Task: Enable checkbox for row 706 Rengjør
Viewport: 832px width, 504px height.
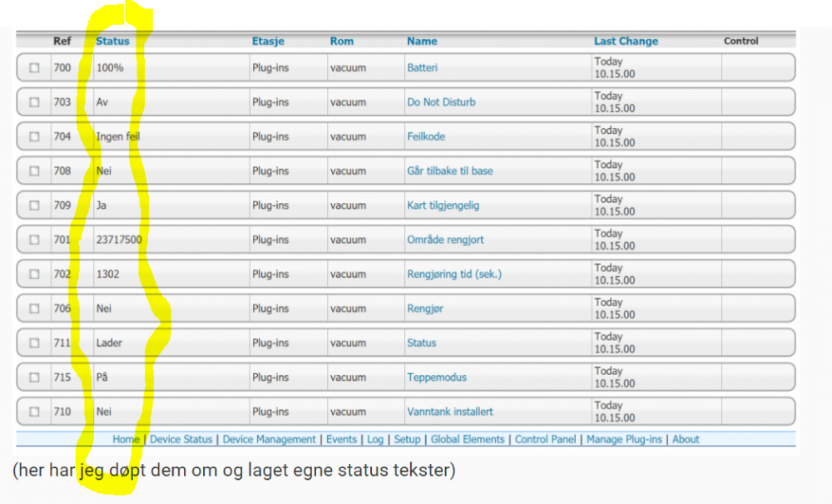Action: [34, 309]
